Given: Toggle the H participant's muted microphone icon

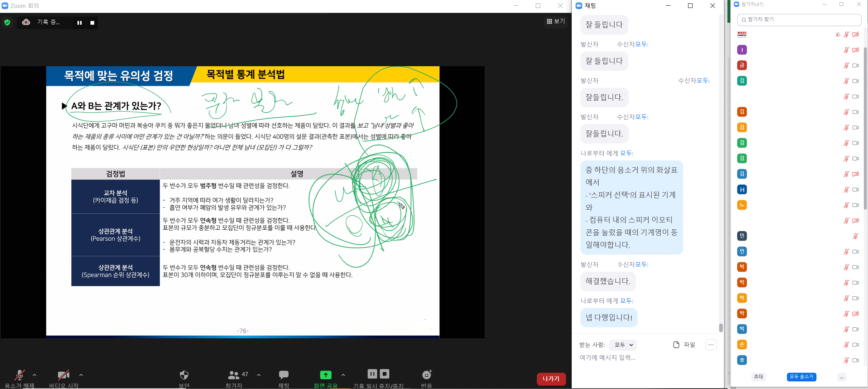Looking at the screenshot, I should [x=846, y=190].
